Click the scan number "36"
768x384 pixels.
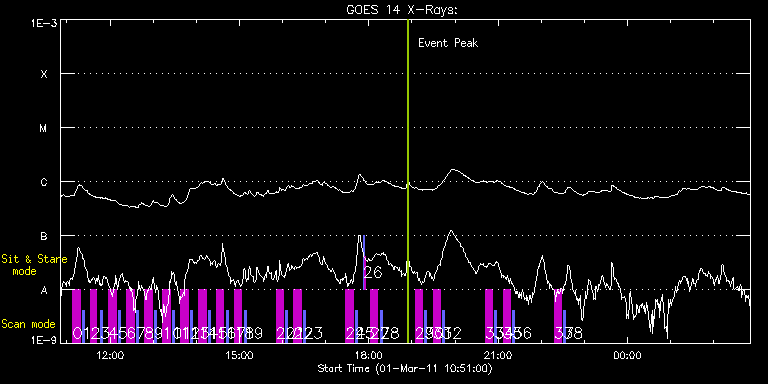tap(522, 334)
